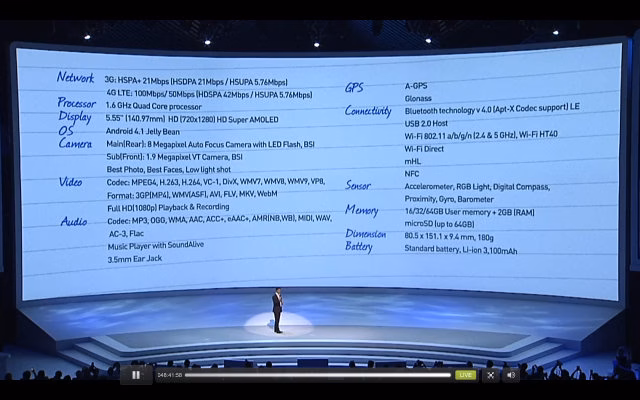Screen dimensions: 640x400
Task: Click '4G LTE: 100Mbps/ 50Mbps' network line
Action: coord(209,94)
